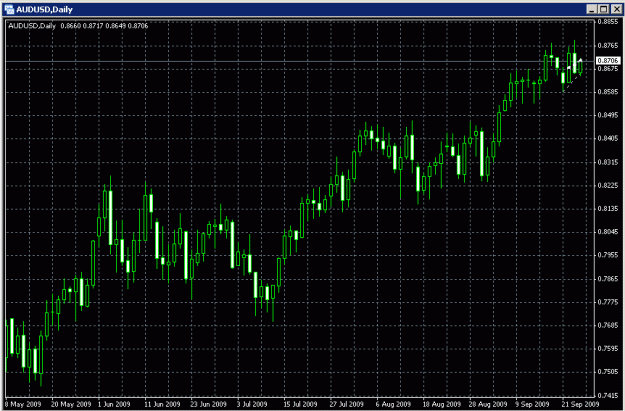Click the 9 Sep 2009 date label
This screenshot has width=625, height=411.
click(x=532, y=404)
